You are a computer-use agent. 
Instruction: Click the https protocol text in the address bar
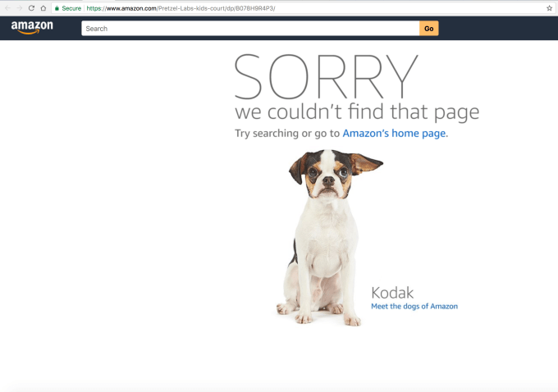pos(94,8)
